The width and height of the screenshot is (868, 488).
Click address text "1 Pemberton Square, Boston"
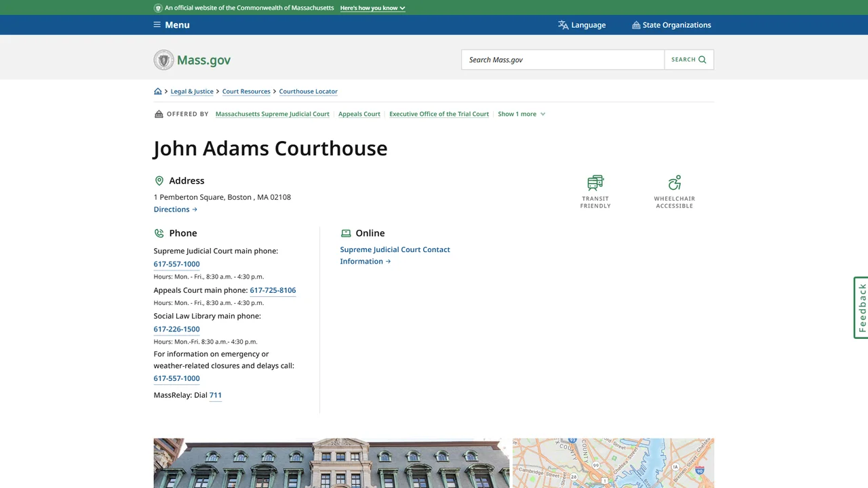[203, 197]
